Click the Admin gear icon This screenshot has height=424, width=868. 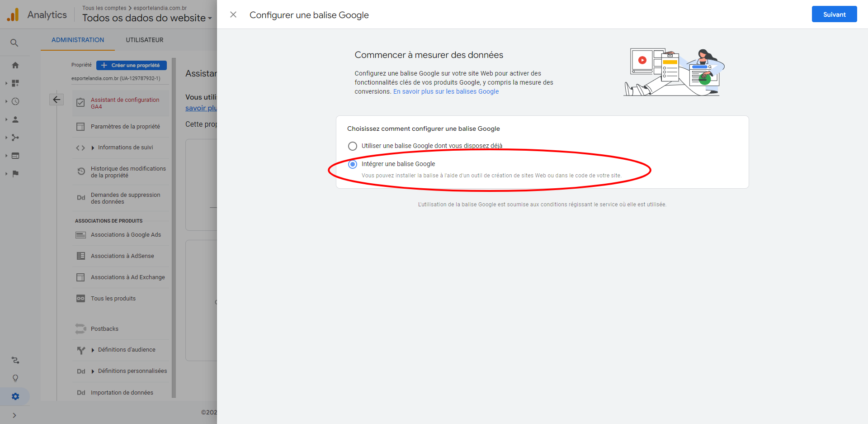(15, 396)
